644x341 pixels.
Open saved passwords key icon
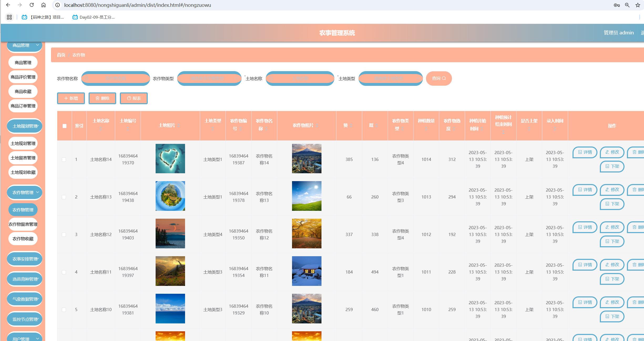[617, 5]
